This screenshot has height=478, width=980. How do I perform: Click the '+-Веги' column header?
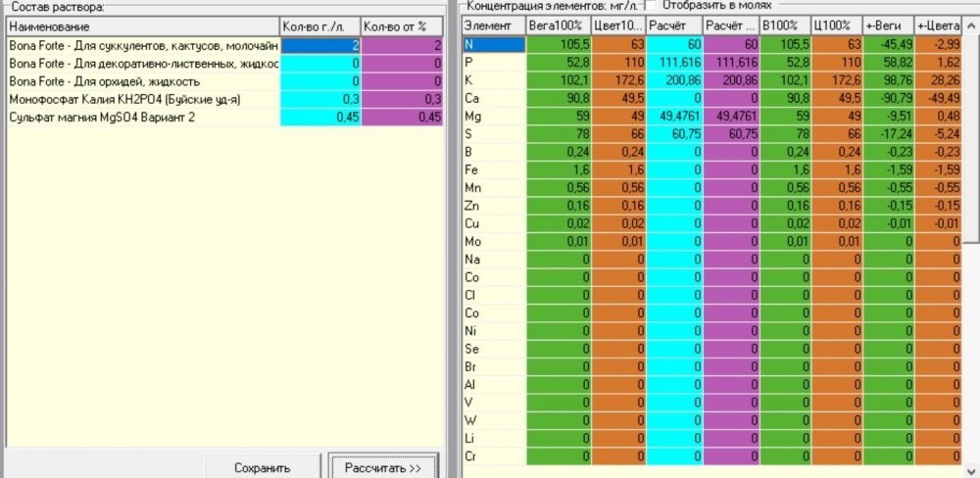click(x=888, y=26)
